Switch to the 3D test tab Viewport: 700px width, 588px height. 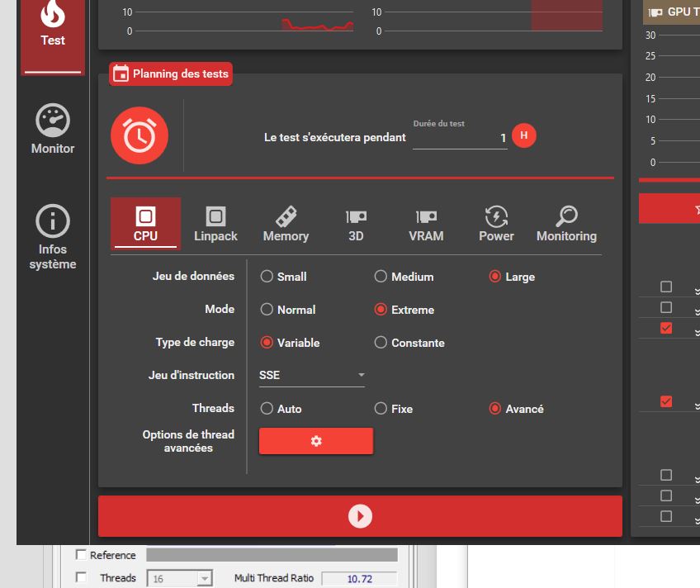coord(356,223)
